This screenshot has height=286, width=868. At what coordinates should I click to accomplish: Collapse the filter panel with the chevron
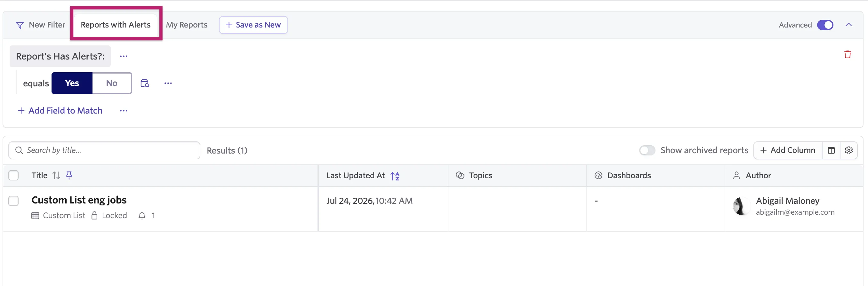pos(848,25)
